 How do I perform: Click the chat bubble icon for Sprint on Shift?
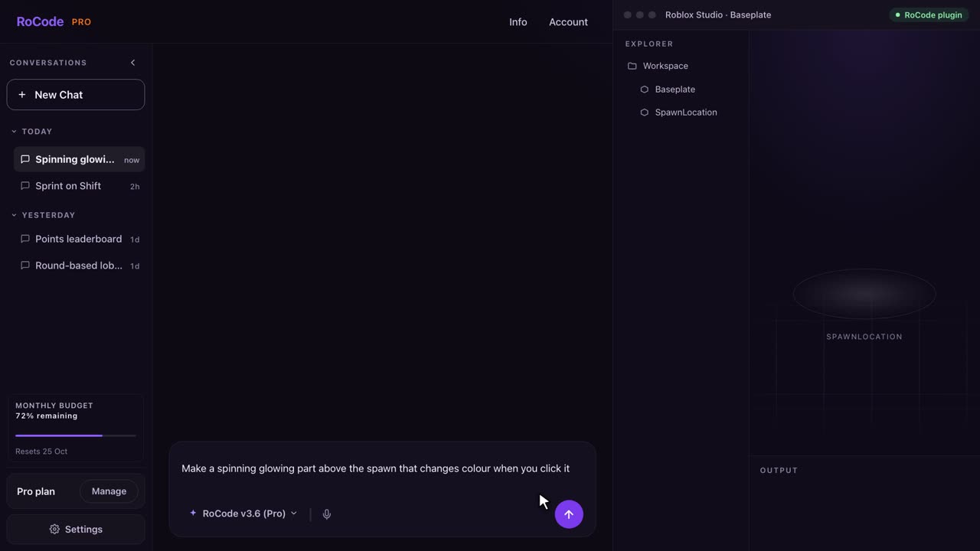click(25, 186)
